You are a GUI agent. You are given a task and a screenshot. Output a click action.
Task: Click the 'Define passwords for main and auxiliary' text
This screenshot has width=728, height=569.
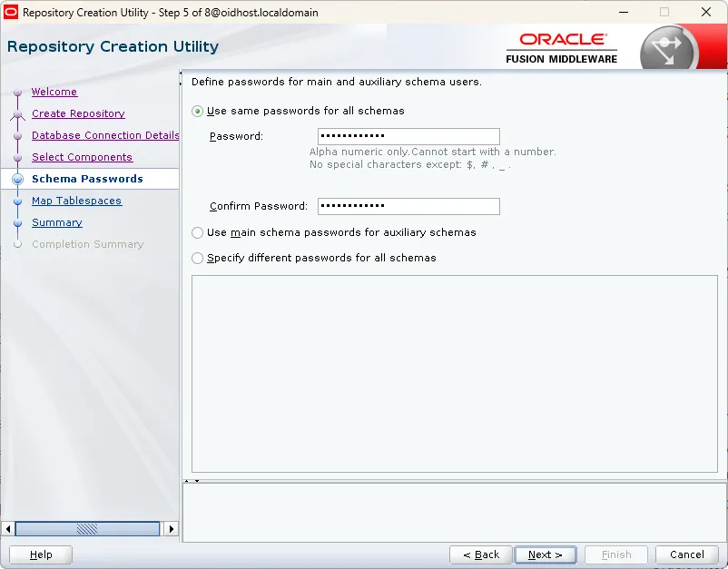pos(337,82)
